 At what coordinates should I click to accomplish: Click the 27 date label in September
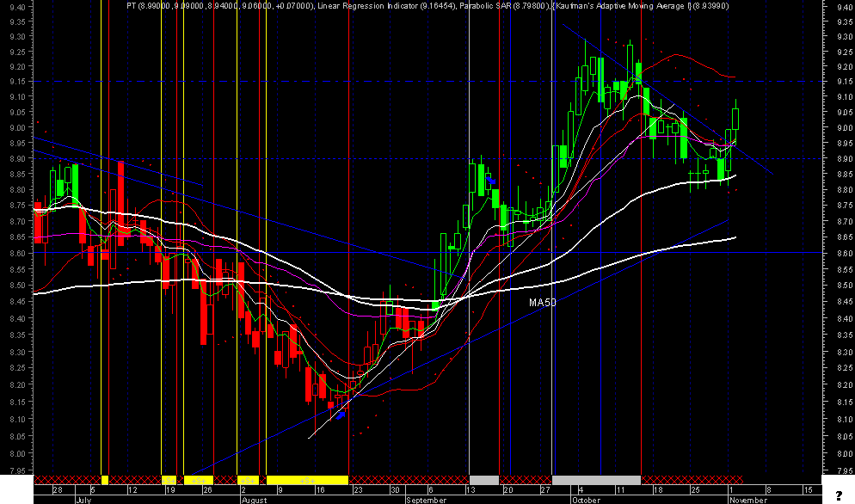tap(545, 490)
